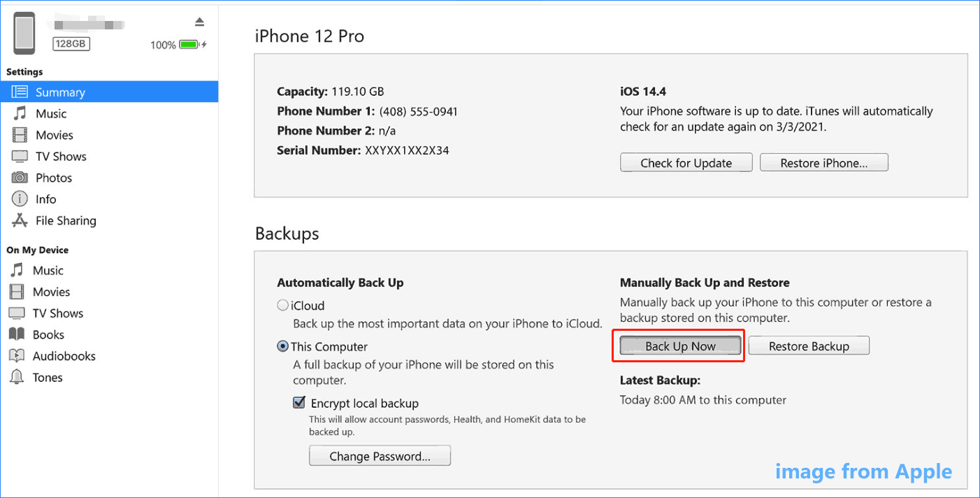Click the iPhone device icon
This screenshot has height=498, width=980.
coord(24,33)
